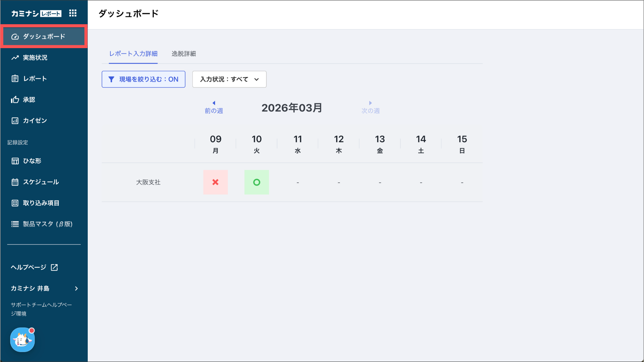Select the カイゼン chart icon
Screen dimensions: 644x362
pyautogui.click(x=15, y=121)
